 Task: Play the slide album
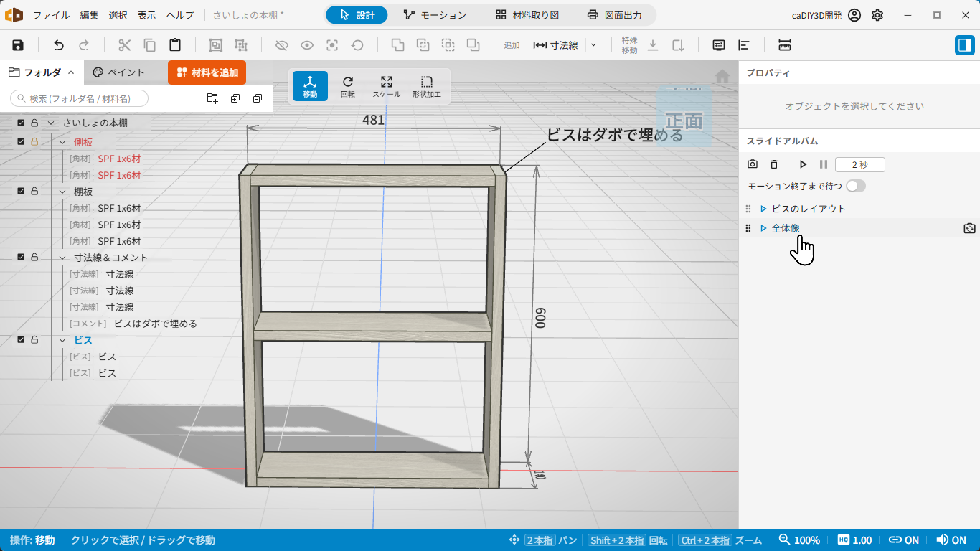click(803, 164)
